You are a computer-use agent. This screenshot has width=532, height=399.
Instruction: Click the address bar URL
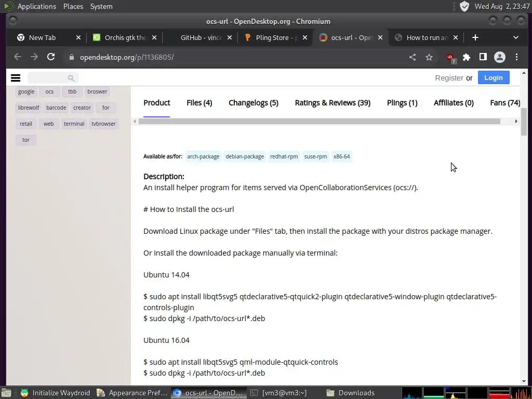pyautogui.click(x=127, y=57)
